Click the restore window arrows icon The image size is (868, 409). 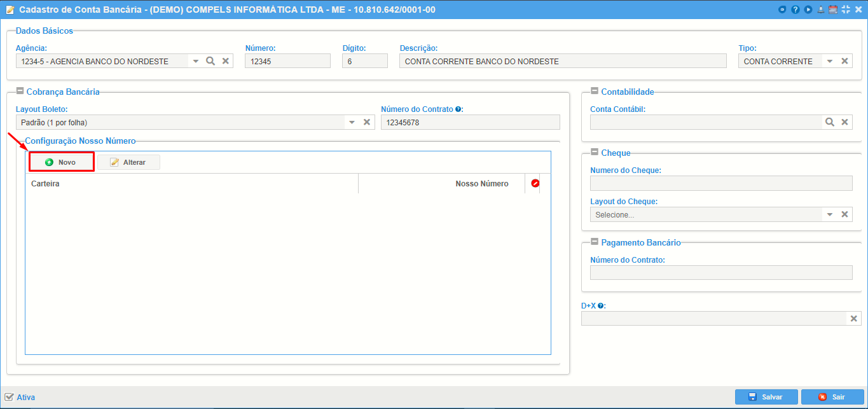coord(846,10)
